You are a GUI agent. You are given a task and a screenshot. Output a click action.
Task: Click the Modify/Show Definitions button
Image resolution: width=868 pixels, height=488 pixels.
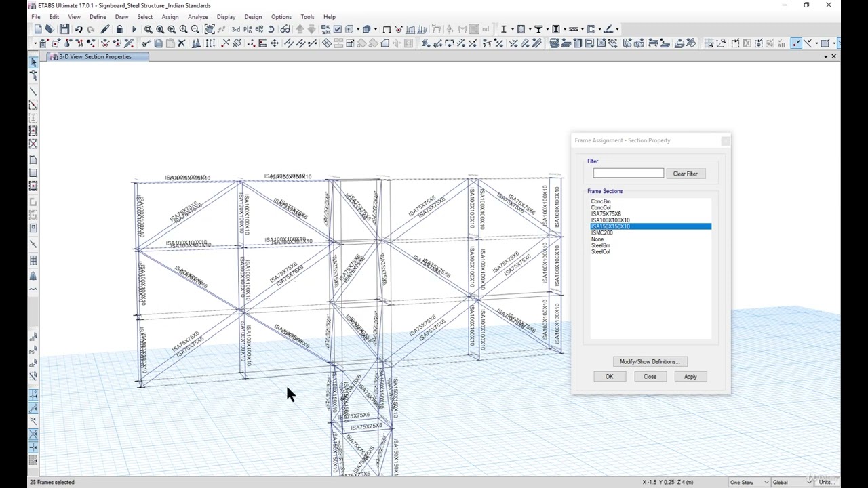(x=650, y=361)
